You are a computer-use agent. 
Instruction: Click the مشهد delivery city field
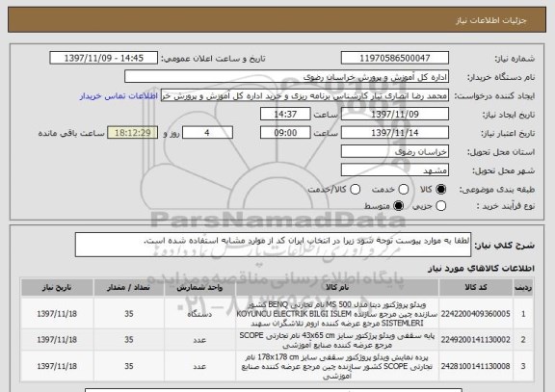point(395,170)
